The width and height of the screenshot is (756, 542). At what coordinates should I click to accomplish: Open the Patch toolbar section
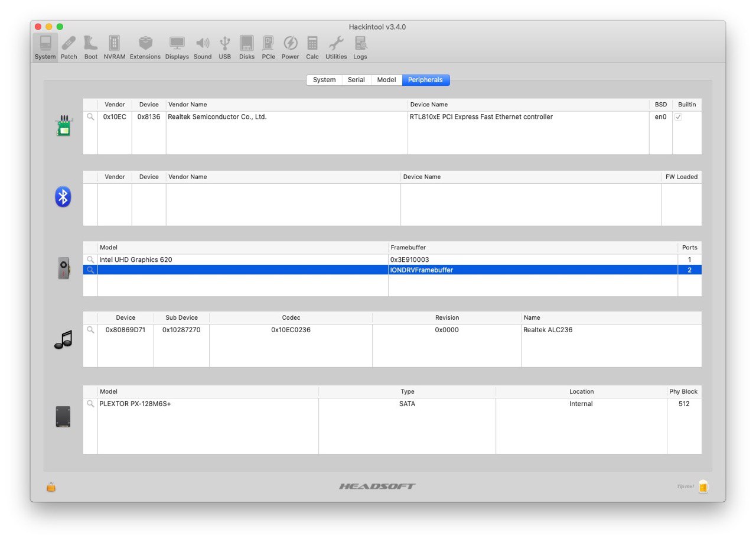tap(69, 48)
